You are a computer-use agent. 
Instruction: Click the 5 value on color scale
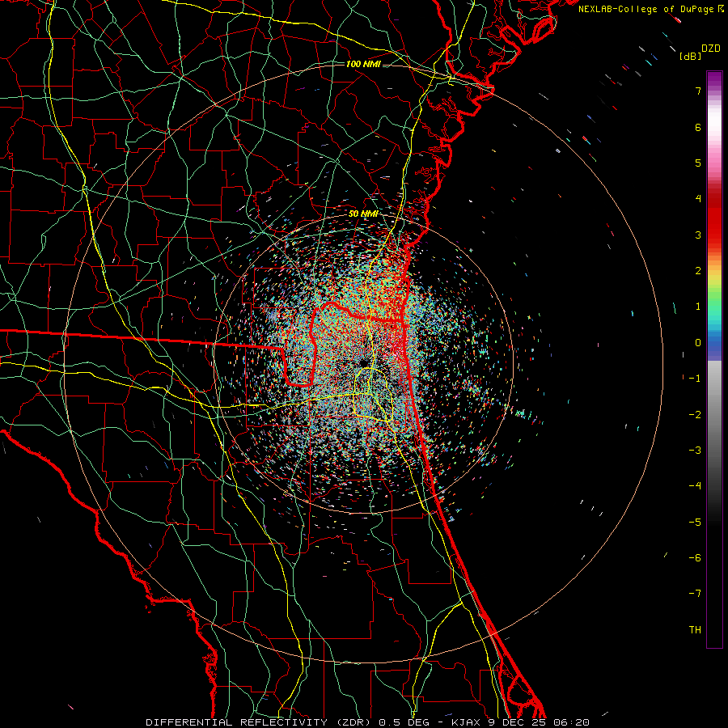click(x=698, y=163)
